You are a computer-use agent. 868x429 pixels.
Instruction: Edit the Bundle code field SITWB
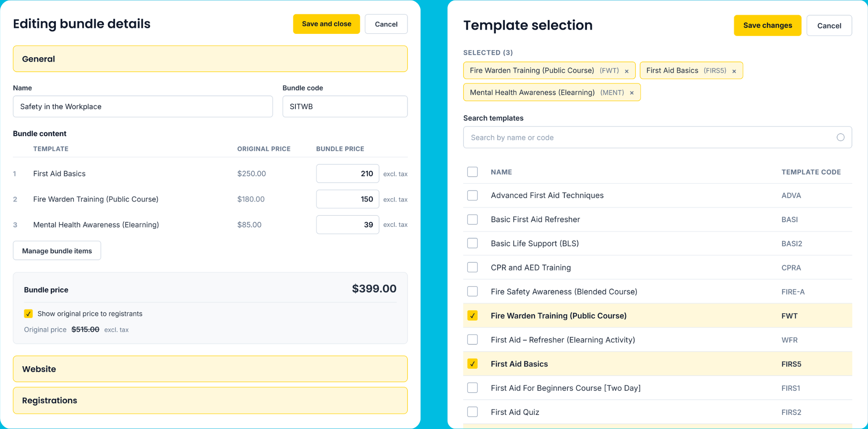click(345, 106)
